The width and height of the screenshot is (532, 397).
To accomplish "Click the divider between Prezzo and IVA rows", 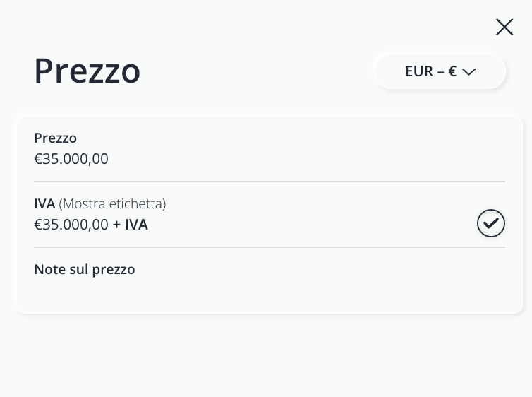I will [270, 182].
